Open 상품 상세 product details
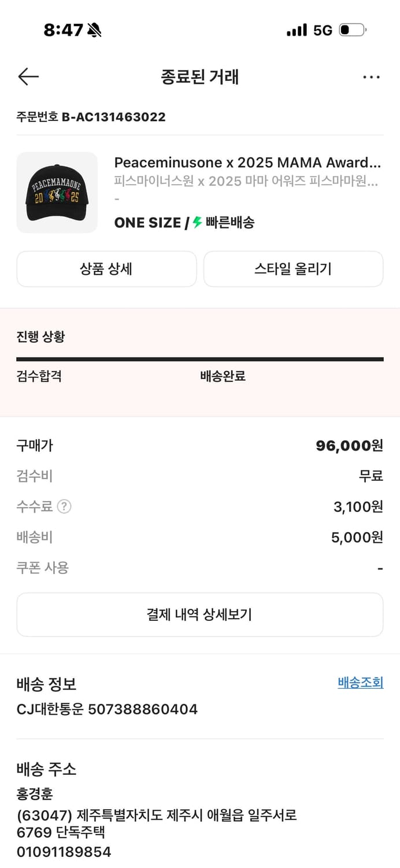Viewport: 400px width, 868px height. 106,269
